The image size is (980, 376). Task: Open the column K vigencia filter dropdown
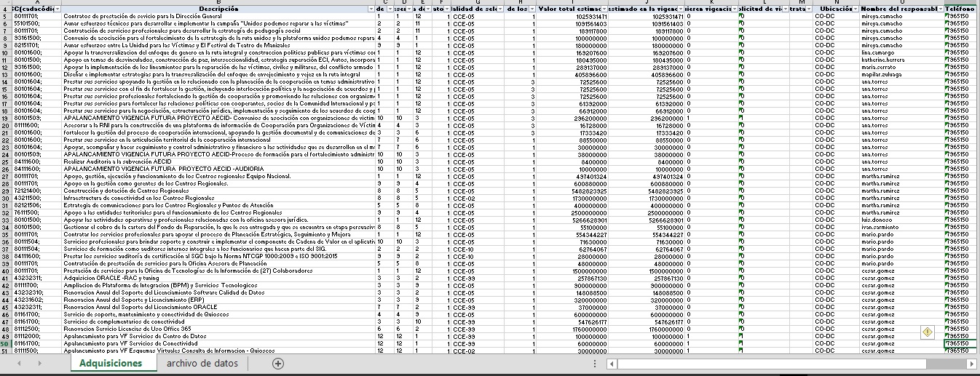(x=733, y=9)
